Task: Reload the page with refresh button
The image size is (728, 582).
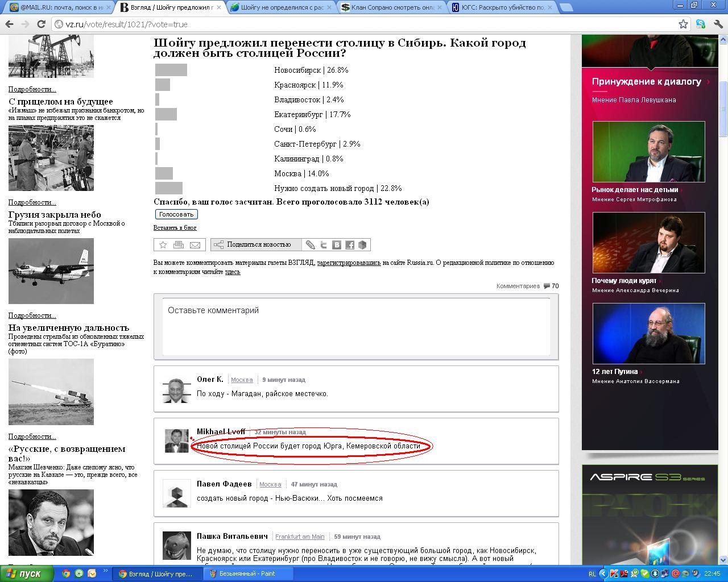Action: [41, 24]
